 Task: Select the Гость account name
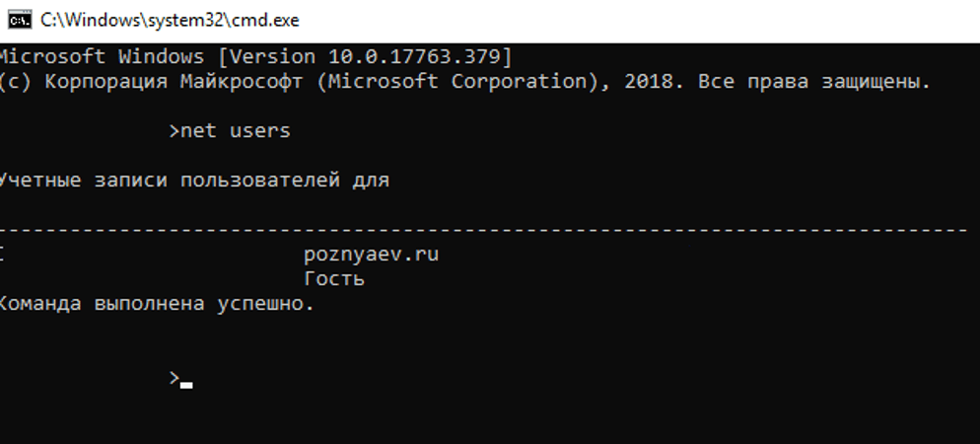coord(334,279)
